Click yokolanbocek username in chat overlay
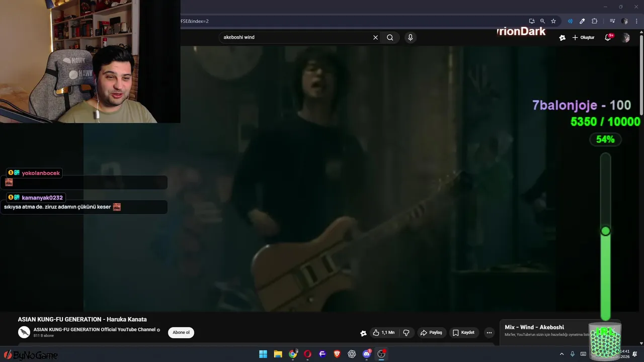This screenshot has width=644, height=362. click(x=41, y=173)
